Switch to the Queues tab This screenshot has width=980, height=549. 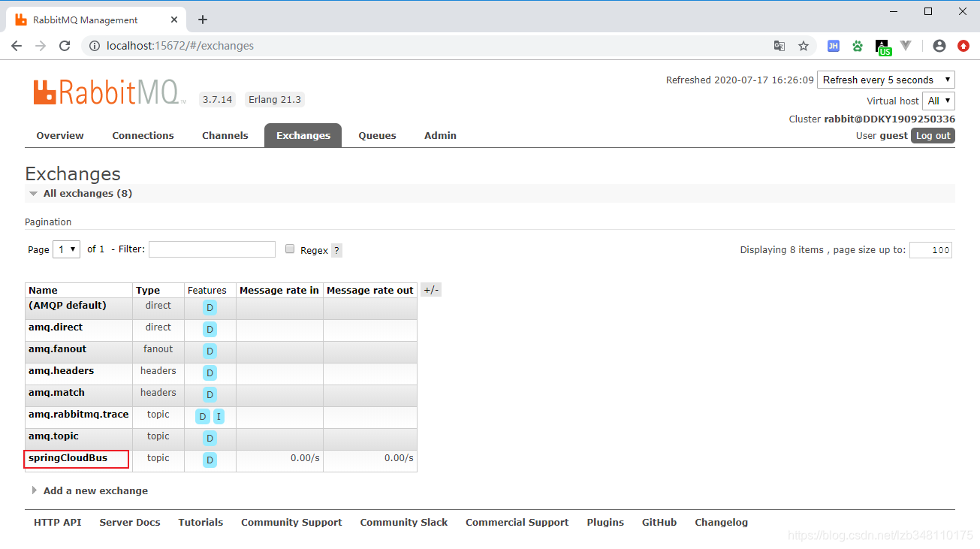(377, 135)
